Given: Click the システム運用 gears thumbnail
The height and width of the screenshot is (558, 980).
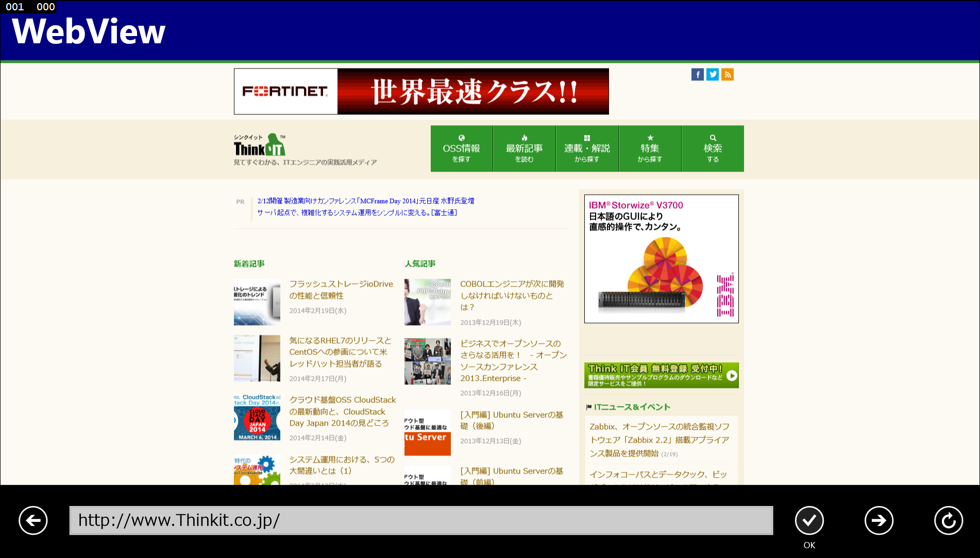Looking at the screenshot, I should [257, 469].
